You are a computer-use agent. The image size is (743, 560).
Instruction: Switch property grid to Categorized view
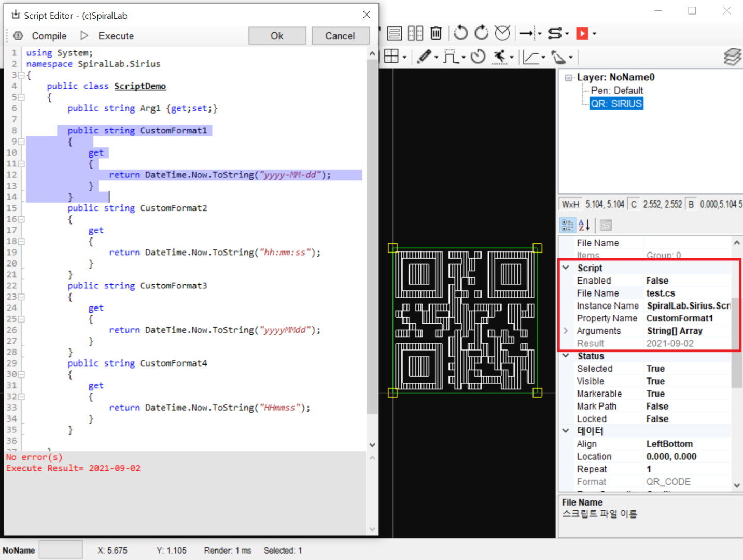(568, 225)
